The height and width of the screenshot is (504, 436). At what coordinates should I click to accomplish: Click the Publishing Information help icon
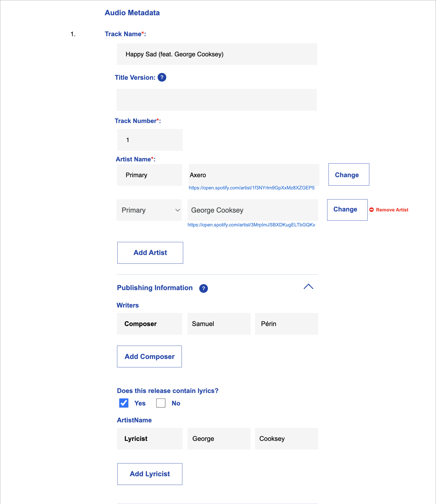coord(203,288)
